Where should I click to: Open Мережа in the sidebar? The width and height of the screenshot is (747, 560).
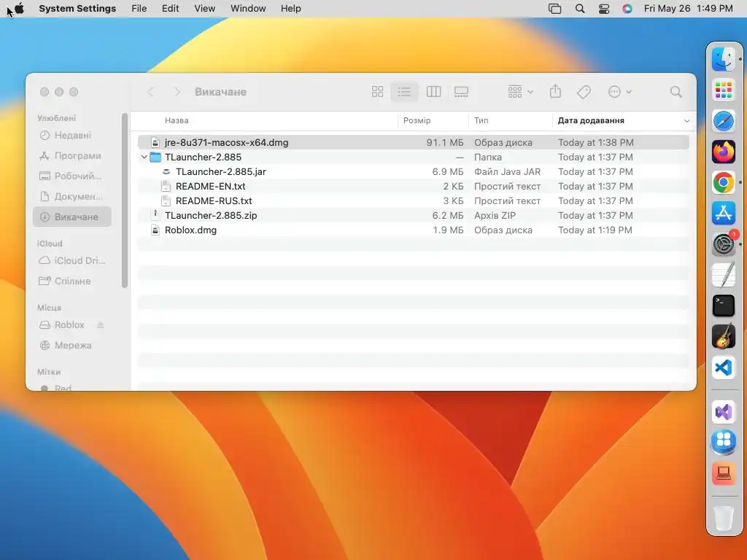pyautogui.click(x=72, y=345)
